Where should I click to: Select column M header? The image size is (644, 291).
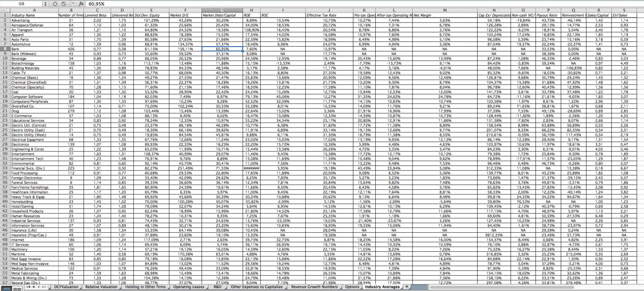[445, 10]
